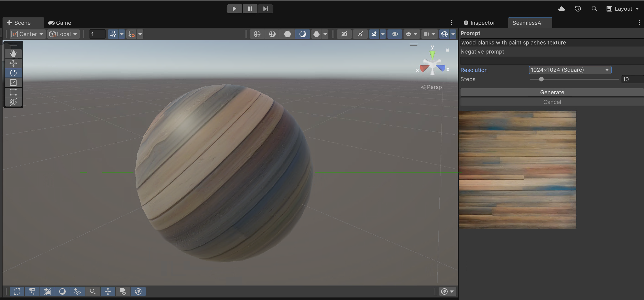Image resolution: width=644 pixels, height=300 pixels.
Task: Switch to the Inspector tab
Action: (x=479, y=23)
